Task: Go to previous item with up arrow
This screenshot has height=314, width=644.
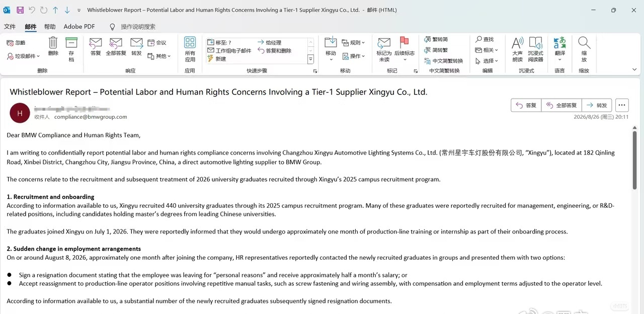Action: (55, 10)
